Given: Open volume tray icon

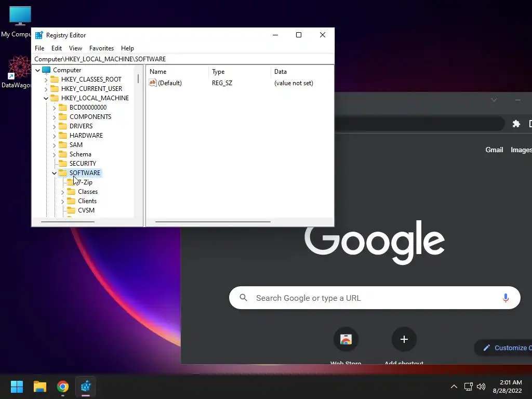Looking at the screenshot, I should click(481, 387).
